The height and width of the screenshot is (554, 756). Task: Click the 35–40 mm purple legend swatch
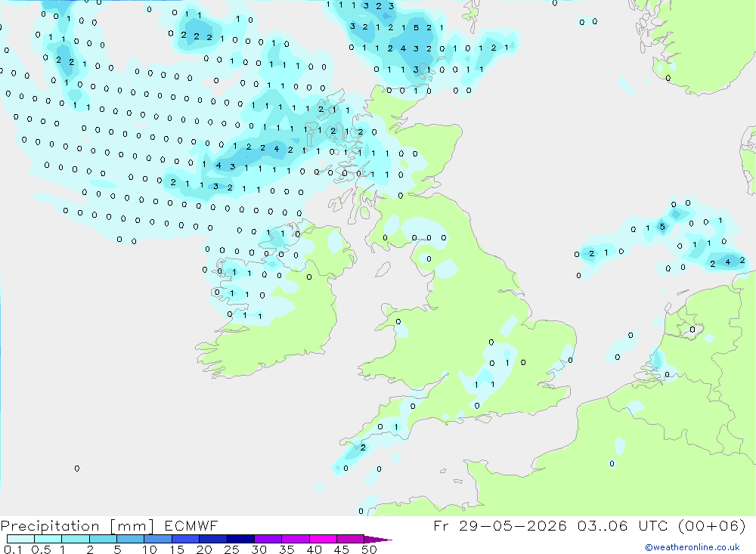click(x=295, y=539)
